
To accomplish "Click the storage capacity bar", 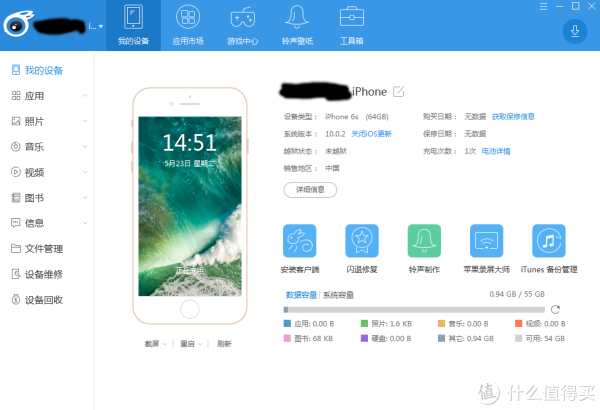I will 414,309.
